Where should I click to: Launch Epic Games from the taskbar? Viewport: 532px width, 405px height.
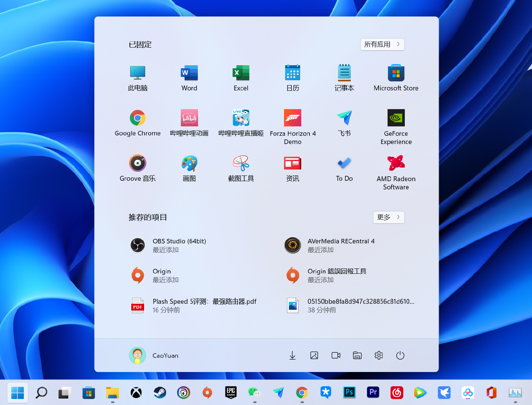point(231,393)
